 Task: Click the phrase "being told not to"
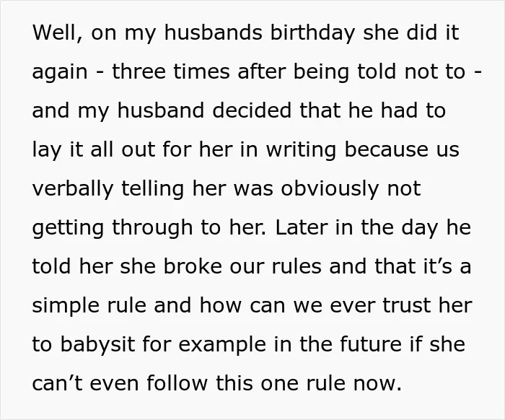click(x=379, y=71)
